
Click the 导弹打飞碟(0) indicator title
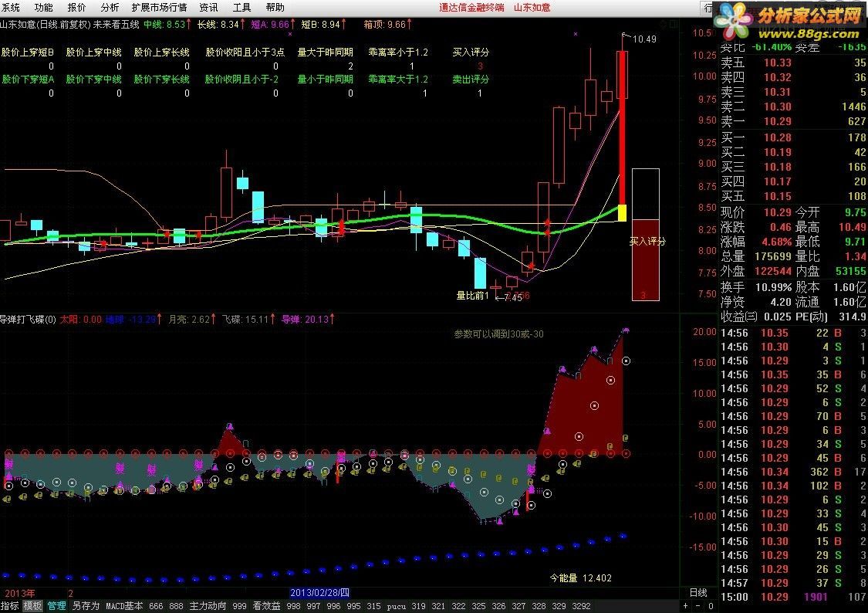coord(28,320)
